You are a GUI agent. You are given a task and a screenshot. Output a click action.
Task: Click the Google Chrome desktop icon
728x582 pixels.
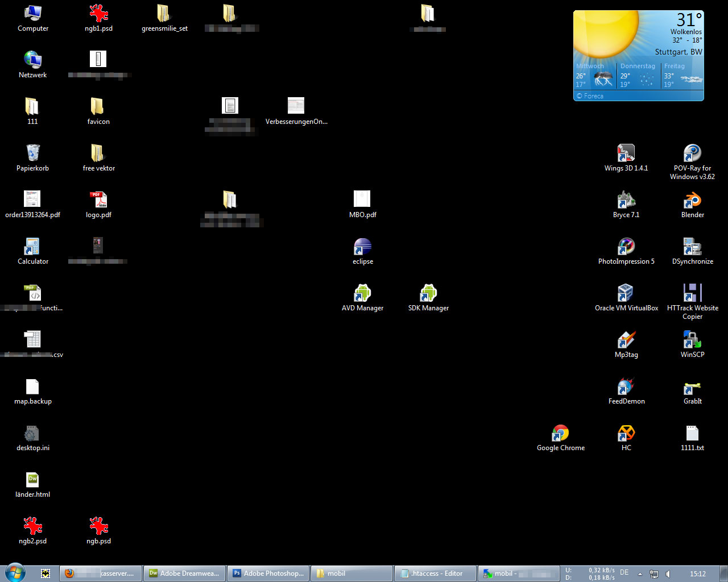560,434
